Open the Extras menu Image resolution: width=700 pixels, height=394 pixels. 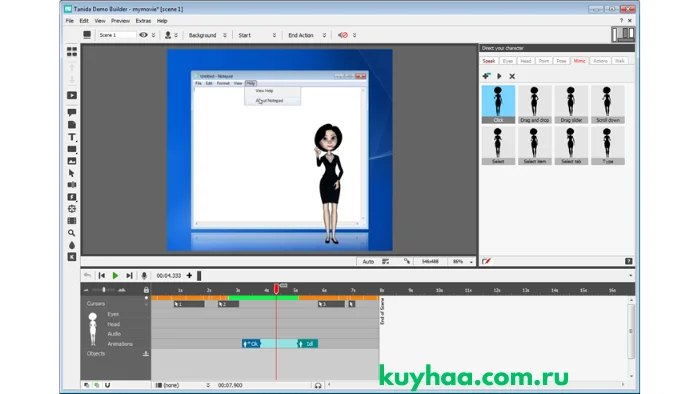point(143,21)
